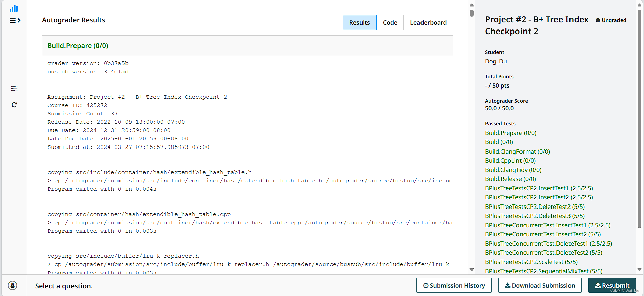
Task: Click the right sidebar scrollbar thumb
Action: 639,119
